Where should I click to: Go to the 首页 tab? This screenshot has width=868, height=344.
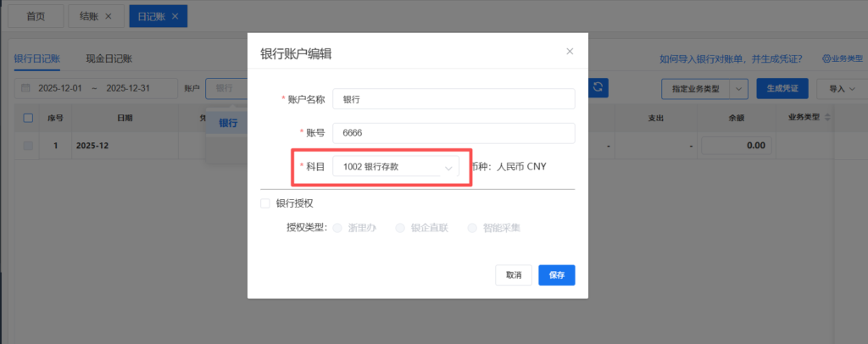[36, 16]
